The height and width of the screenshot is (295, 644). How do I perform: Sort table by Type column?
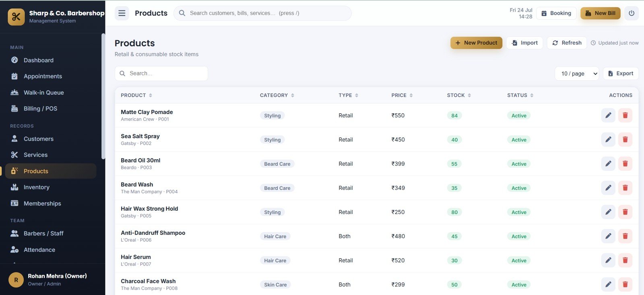click(x=348, y=96)
